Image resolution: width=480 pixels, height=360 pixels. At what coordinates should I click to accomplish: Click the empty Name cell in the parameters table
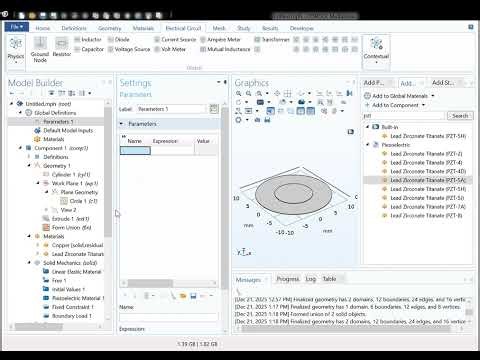click(135, 151)
